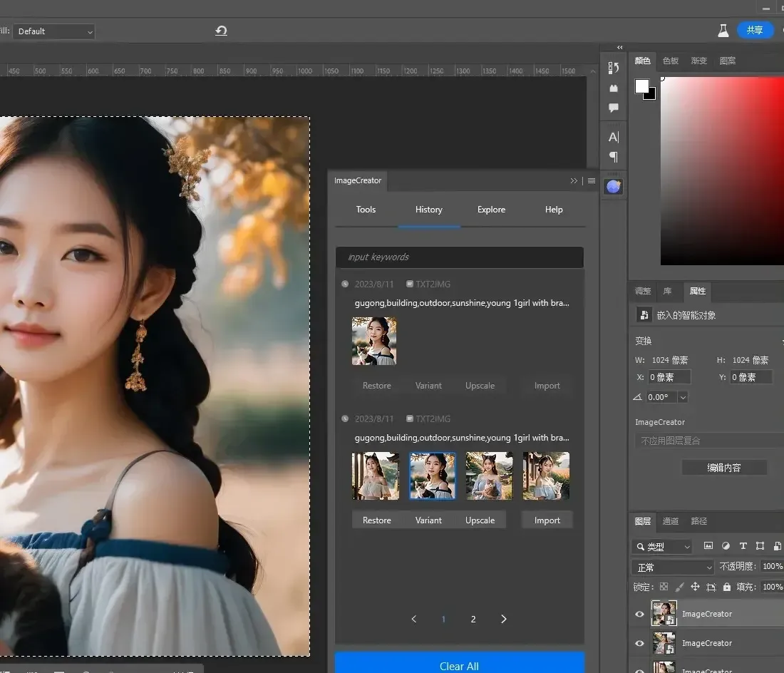
Task: Open the comments speech bubble panel icon
Action: click(x=614, y=108)
